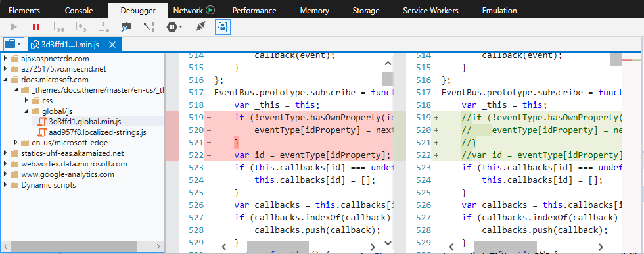This screenshot has height=254, width=644.
Task: Select the 3d3ffd1....l.min.js document tab
Action: click(74, 45)
